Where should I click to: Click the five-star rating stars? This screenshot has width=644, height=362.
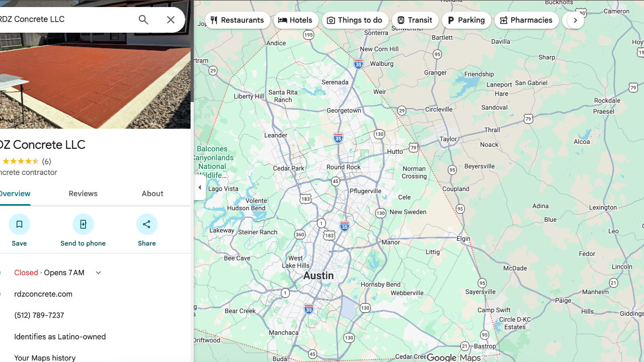(20, 161)
